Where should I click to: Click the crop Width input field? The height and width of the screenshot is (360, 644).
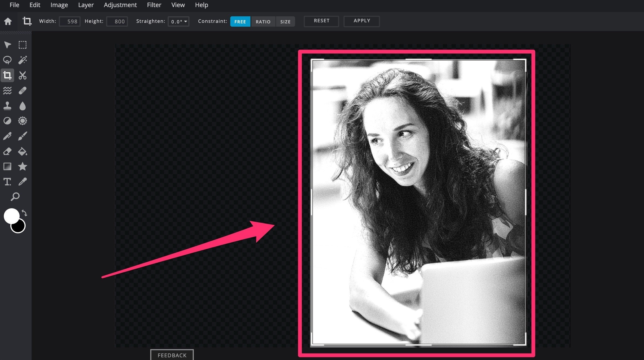point(70,21)
